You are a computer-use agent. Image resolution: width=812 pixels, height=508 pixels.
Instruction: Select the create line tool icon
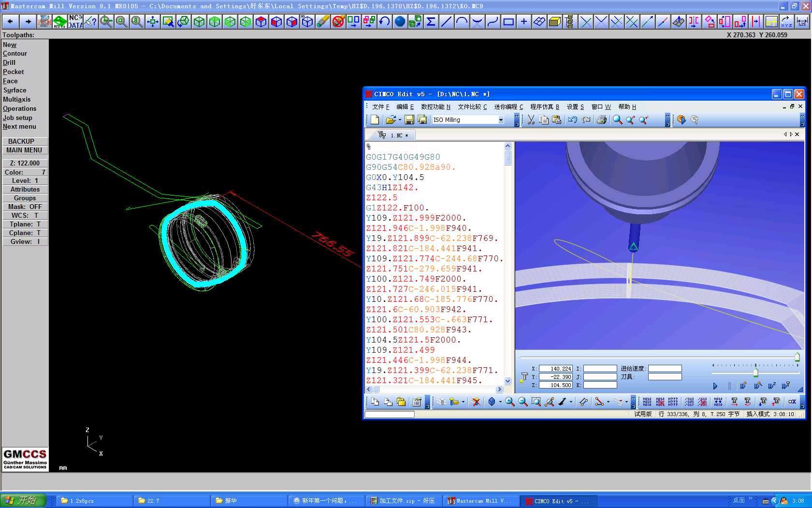446,22
